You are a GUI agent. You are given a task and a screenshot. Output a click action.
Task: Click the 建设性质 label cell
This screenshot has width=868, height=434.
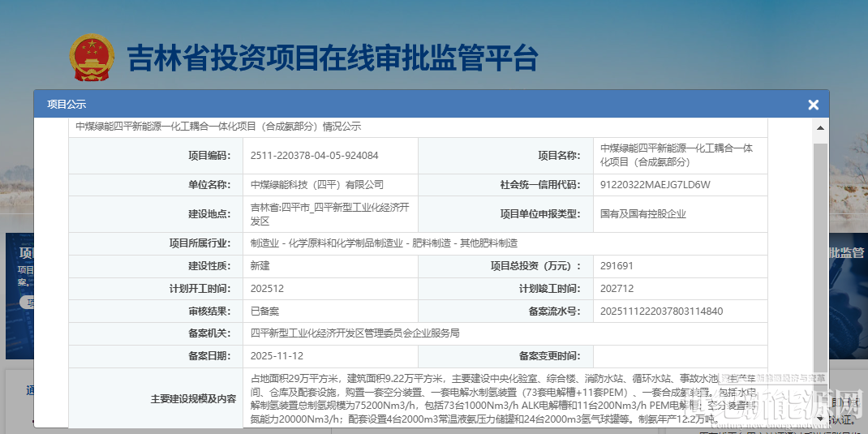156,266
